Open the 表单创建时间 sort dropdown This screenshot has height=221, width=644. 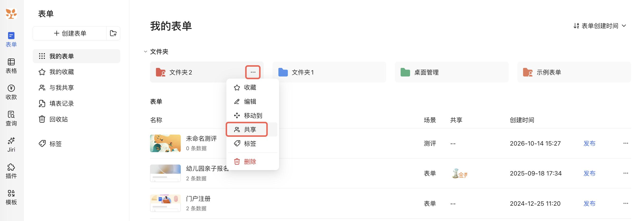point(600,26)
